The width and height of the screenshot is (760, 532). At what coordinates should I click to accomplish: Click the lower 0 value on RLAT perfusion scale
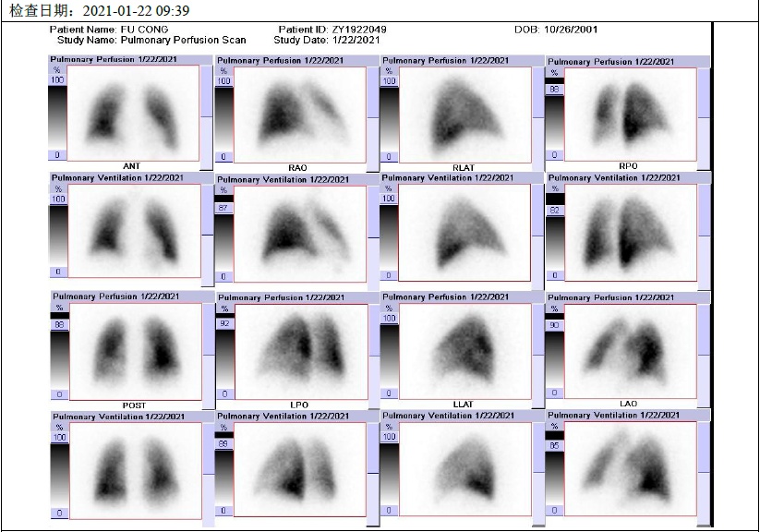pyautogui.click(x=389, y=157)
